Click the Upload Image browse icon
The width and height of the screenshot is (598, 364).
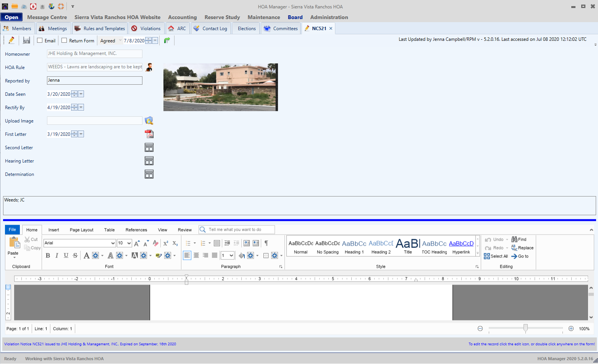point(149,121)
